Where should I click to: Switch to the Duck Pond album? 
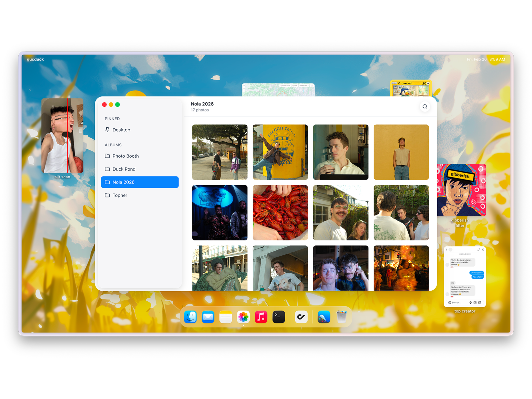(x=124, y=169)
